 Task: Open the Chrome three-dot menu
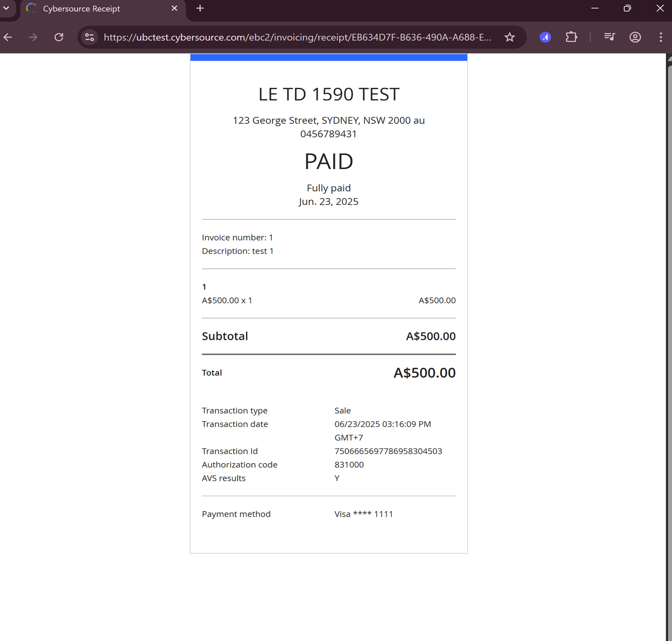660,37
